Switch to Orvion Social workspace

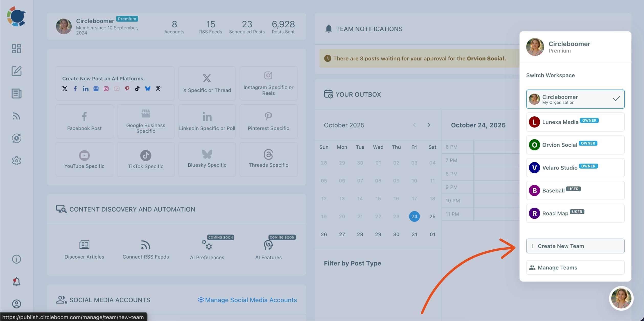click(x=575, y=145)
